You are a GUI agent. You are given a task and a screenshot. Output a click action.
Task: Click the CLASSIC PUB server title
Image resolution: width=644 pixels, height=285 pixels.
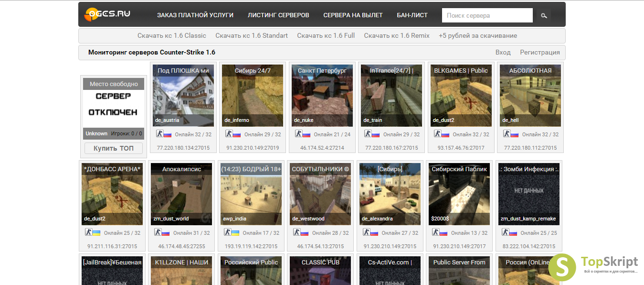pyautogui.click(x=320, y=262)
